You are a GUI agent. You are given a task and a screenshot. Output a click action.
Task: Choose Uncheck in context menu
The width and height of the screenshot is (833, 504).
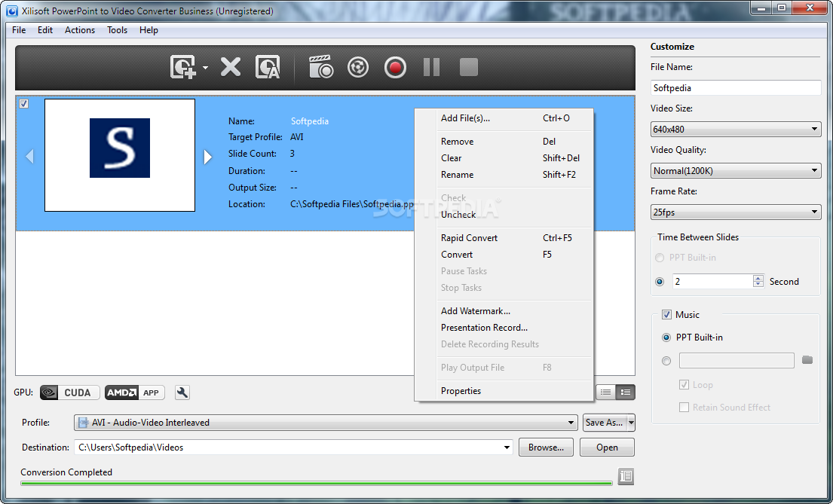(504, 215)
